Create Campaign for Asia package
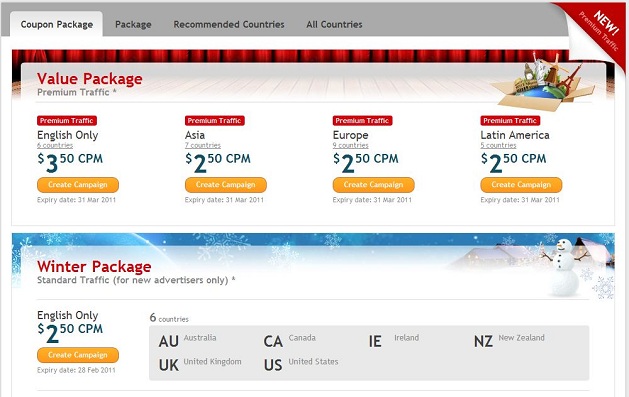The image size is (629, 397). coord(225,185)
